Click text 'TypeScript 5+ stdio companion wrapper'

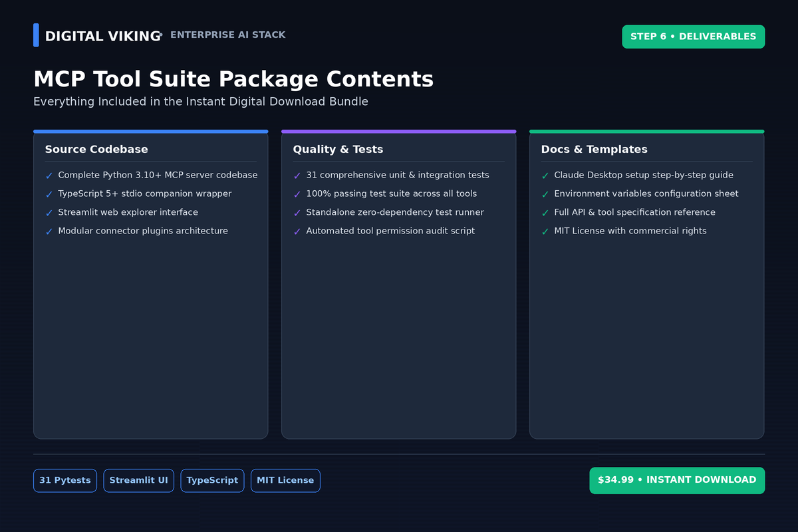pos(145,194)
